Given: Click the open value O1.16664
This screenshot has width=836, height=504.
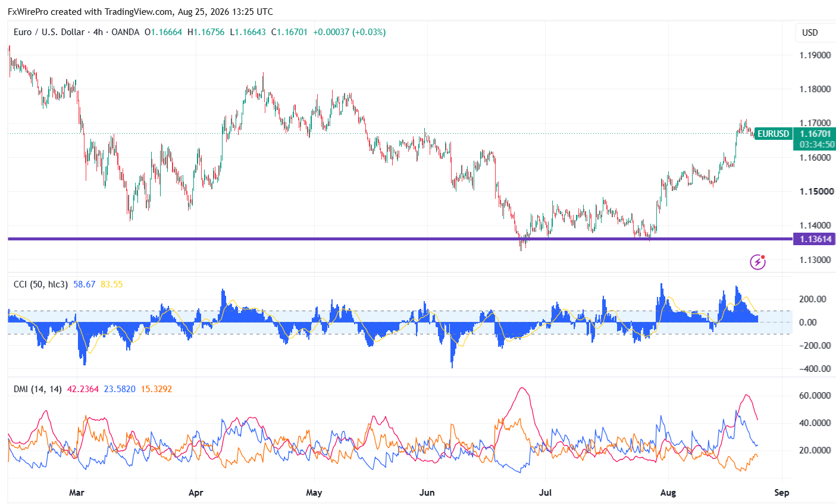Looking at the screenshot, I should click(164, 32).
